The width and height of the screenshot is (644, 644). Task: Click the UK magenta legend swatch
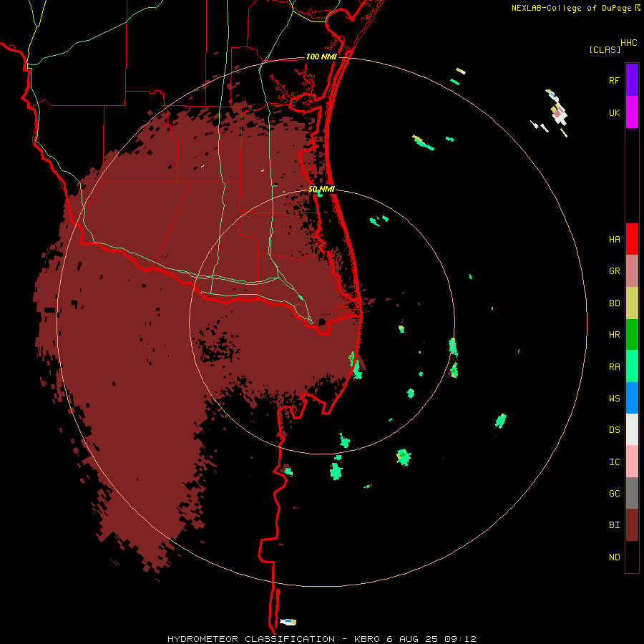pyautogui.click(x=632, y=112)
